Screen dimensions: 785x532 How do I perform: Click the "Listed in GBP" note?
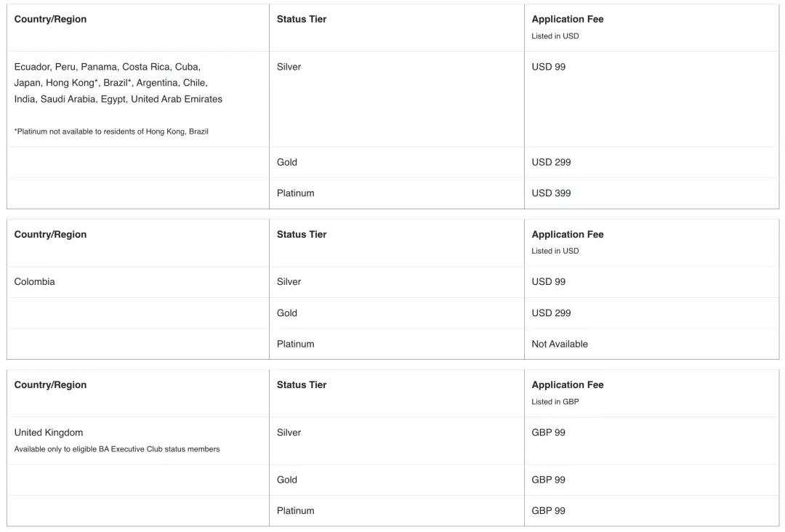tap(555, 402)
